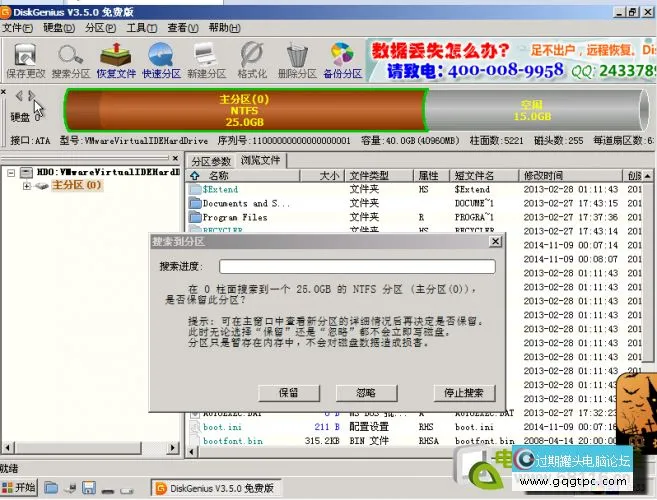Select the Program Files folder
Screen dimensions: 657x500
(228, 218)
